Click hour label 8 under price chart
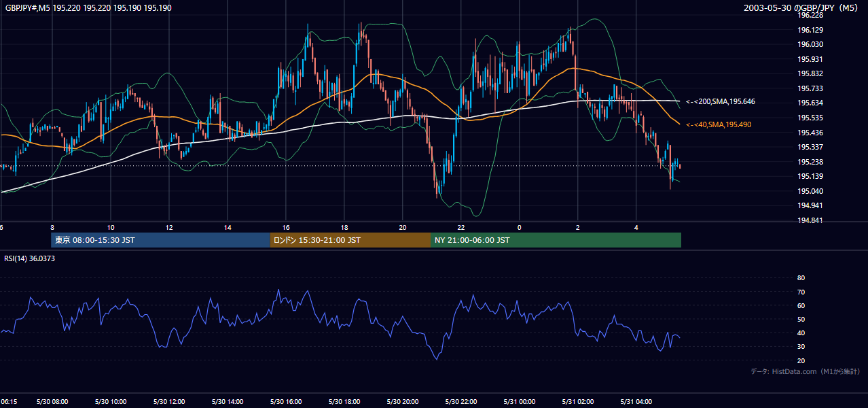 (x=52, y=228)
